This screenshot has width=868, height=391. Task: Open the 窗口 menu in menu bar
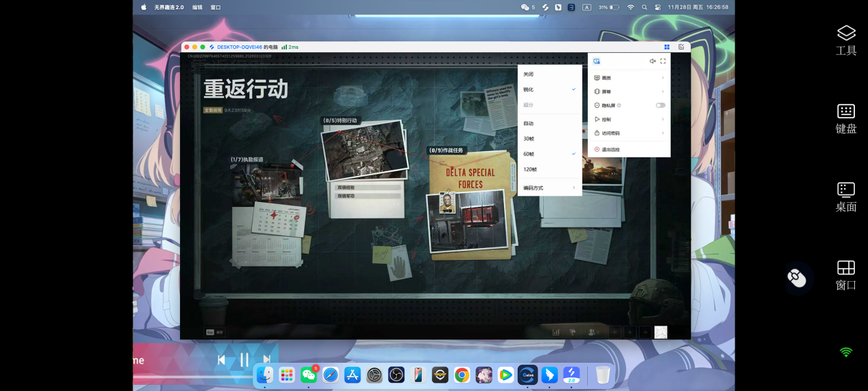(216, 7)
